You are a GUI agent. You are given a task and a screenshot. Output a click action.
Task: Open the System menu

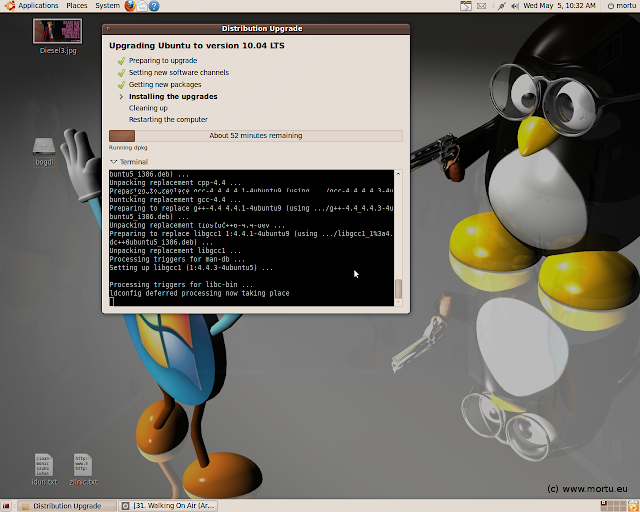point(107,6)
